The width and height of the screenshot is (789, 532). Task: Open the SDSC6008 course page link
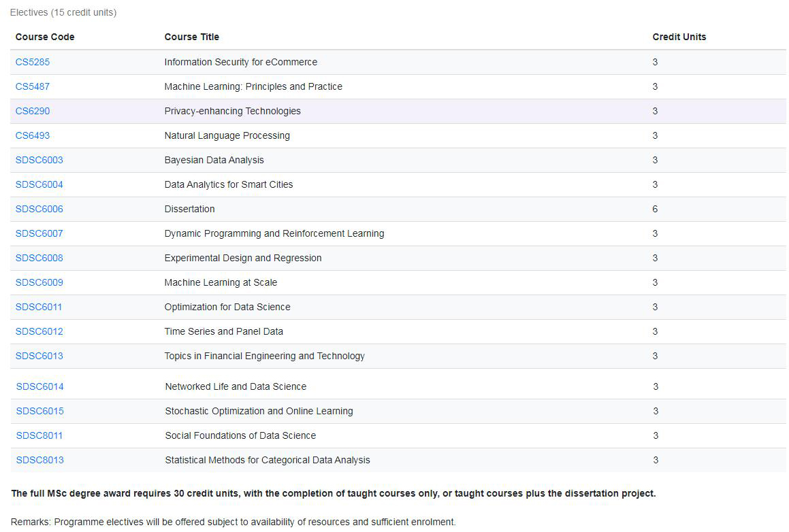click(x=39, y=258)
